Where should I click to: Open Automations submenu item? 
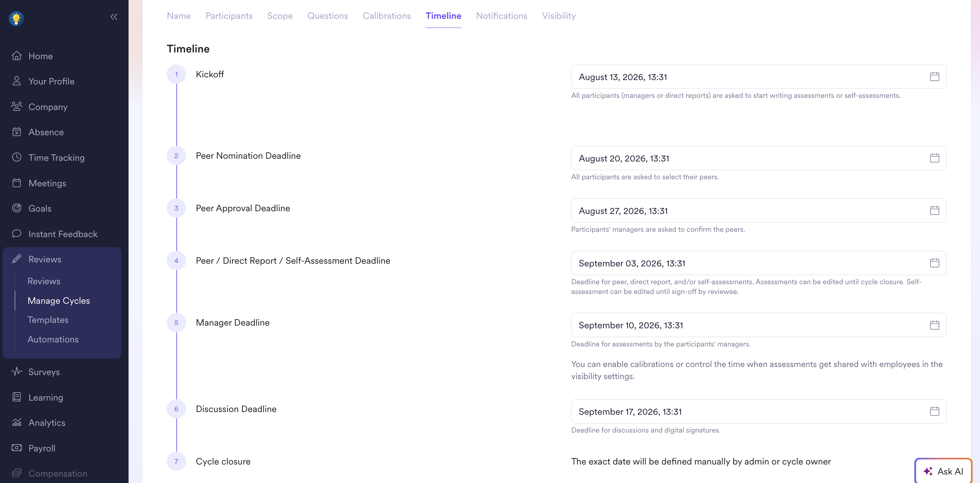[x=53, y=339]
